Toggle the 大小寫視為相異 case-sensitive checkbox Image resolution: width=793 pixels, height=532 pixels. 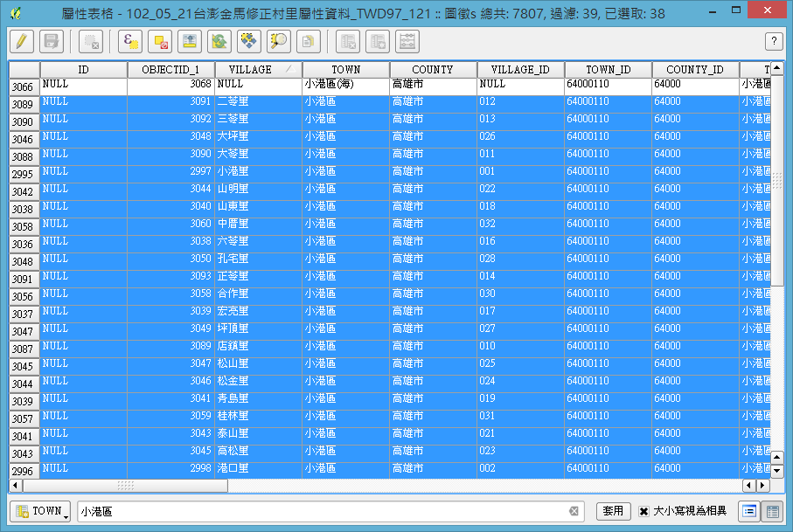point(644,511)
